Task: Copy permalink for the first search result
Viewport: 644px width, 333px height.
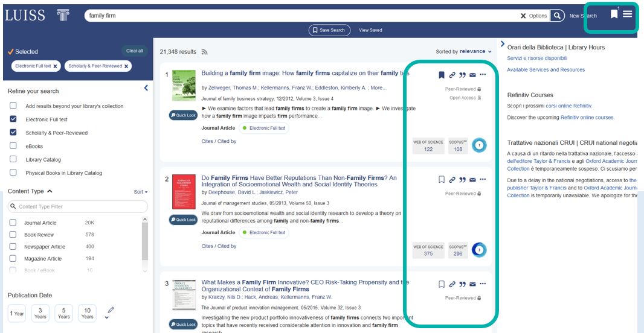Action: coord(452,75)
